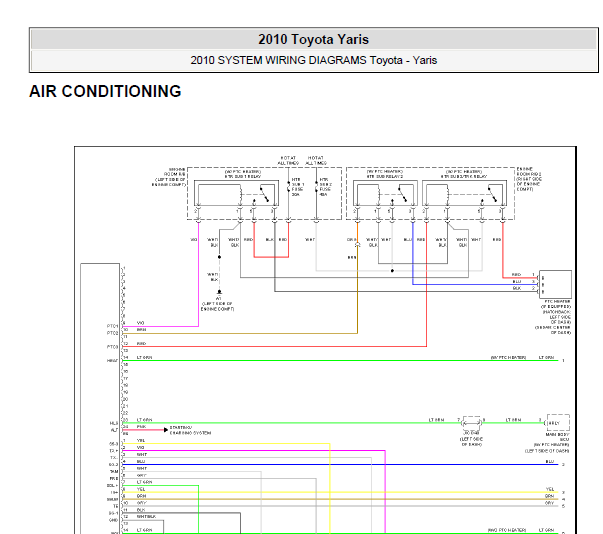Image resolution: width=603 pixels, height=534 pixels.
Task: Click the junction dot on white wire
Action: coord(392,271)
